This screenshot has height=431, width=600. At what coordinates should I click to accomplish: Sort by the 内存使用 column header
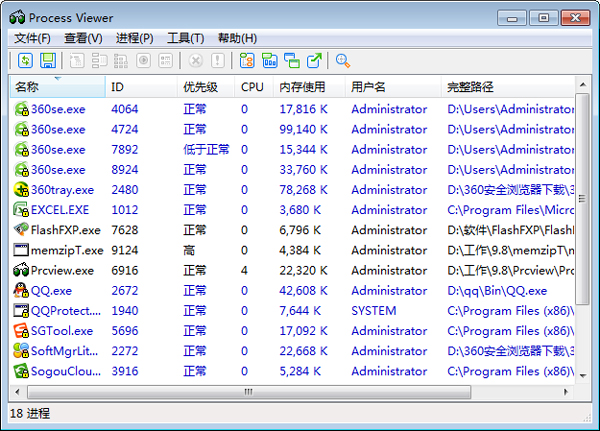click(309, 87)
